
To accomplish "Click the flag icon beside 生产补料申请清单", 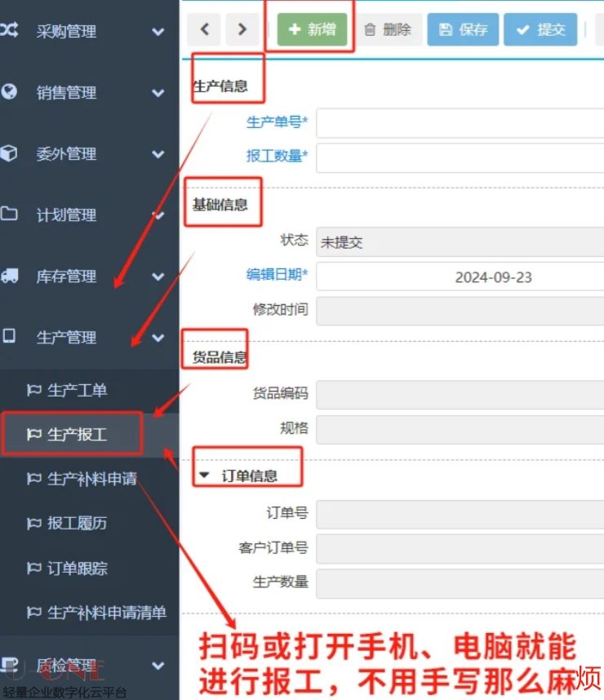I will (34, 612).
